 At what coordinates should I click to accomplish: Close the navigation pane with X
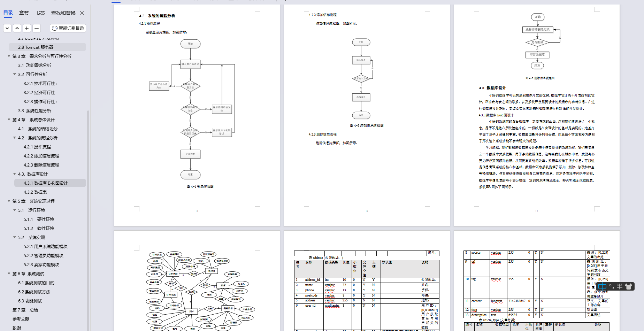82,13
